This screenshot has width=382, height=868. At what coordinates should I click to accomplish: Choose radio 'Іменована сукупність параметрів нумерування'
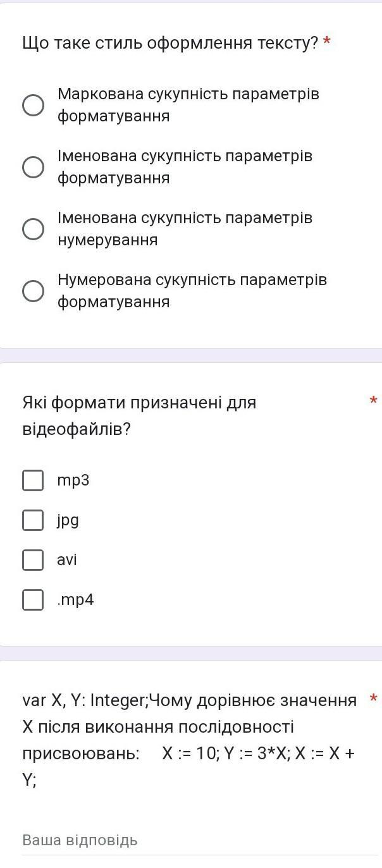pyautogui.click(x=34, y=229)
